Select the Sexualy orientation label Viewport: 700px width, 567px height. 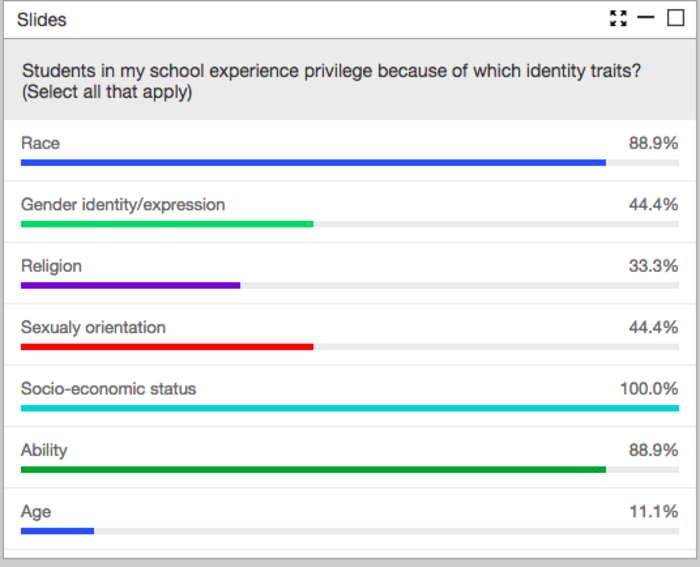(x=93, y=328)
